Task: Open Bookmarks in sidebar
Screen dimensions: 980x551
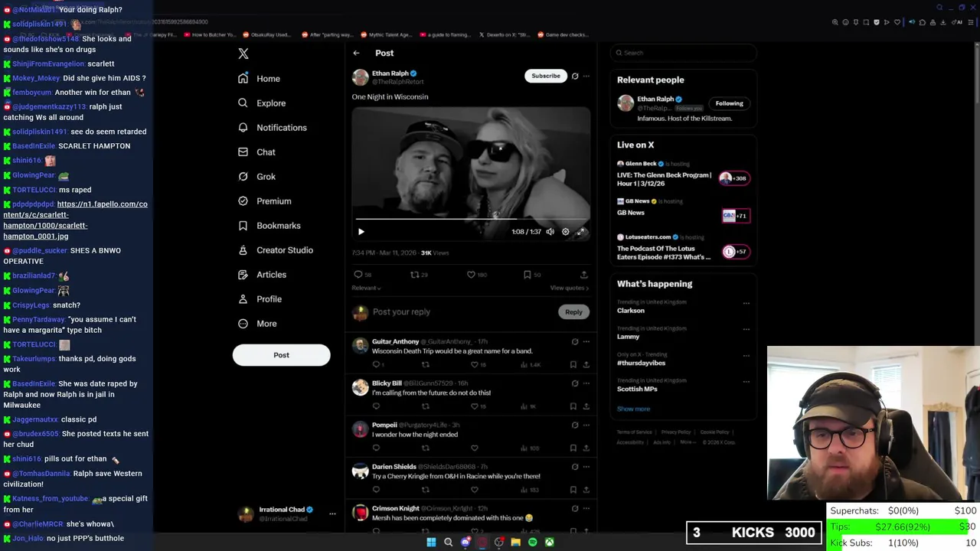Action: click(x=269, y=226)
